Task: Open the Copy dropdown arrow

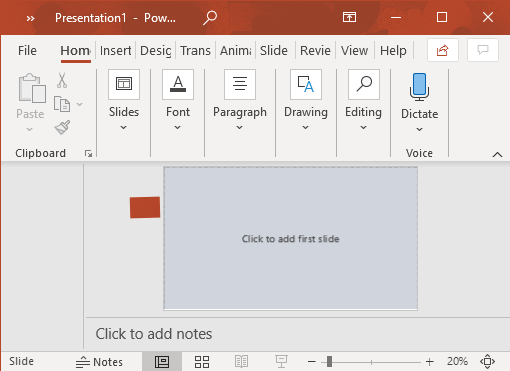Action: [80, 104]
